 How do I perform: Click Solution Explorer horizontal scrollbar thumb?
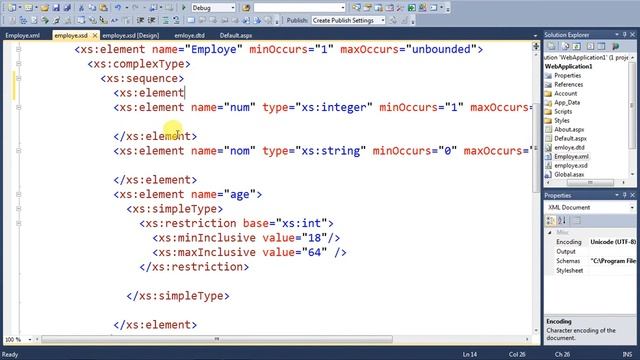589,182
